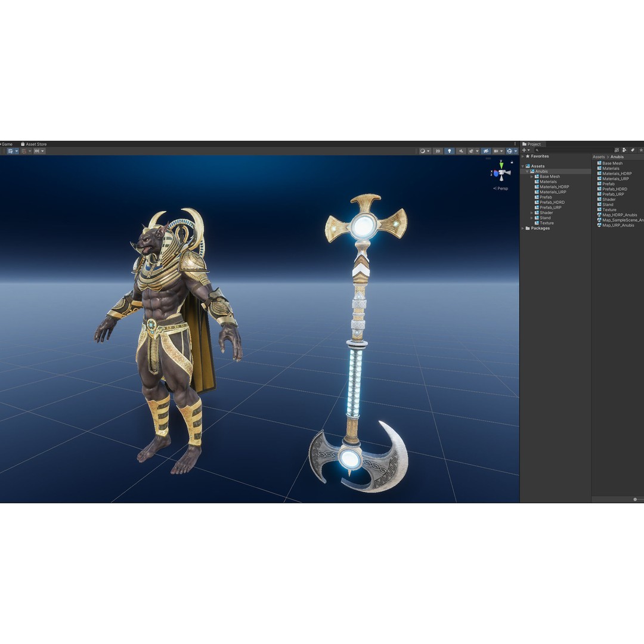Select Prefab_URP folder in asset list
The image size is (644, 644).
[611, 194]
